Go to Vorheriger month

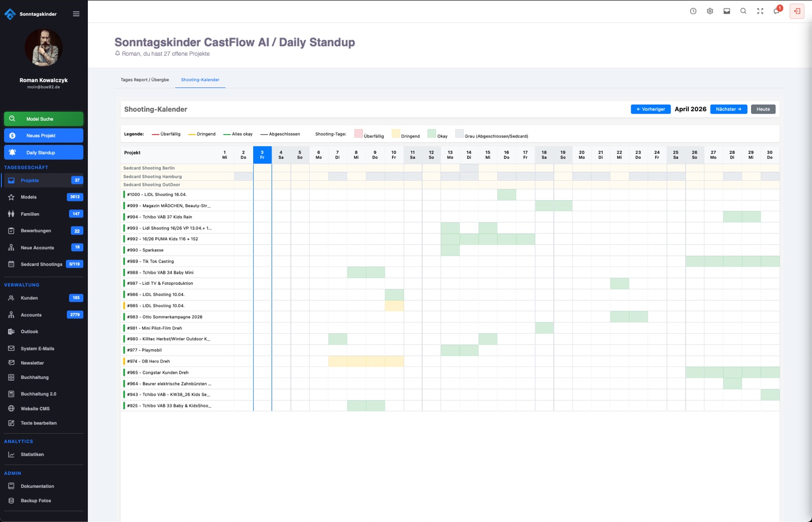click(x=651, y=109)
